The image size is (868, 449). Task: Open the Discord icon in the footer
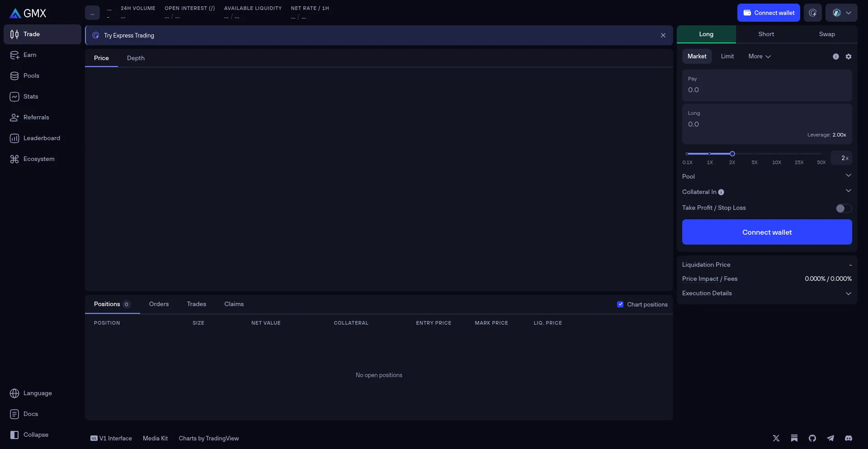[x=848, y=438]
